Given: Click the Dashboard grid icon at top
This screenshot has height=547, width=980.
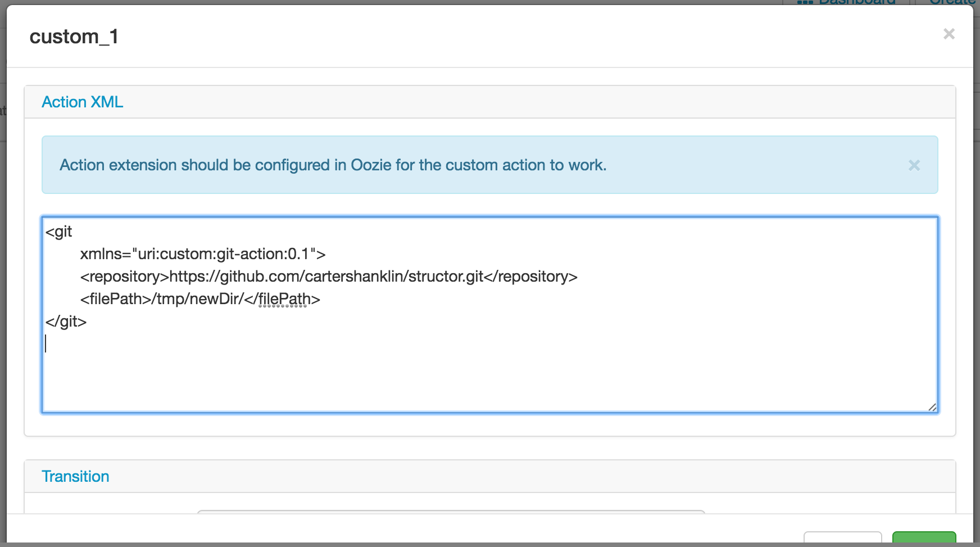Looking at the screenshot, I should click(x=805, y=2).
